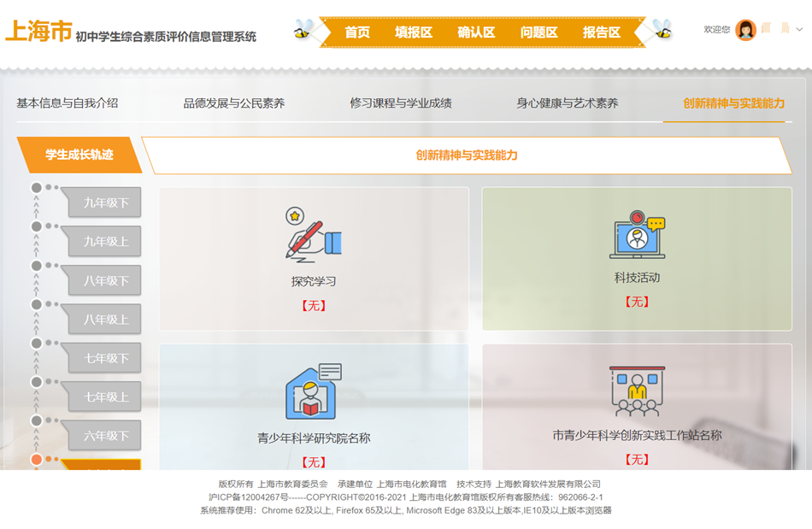The height and width of the screenshot is (529, 812).
Task: Click the 探究学习 pen-and-hand icon
Action: pos(313,234)
